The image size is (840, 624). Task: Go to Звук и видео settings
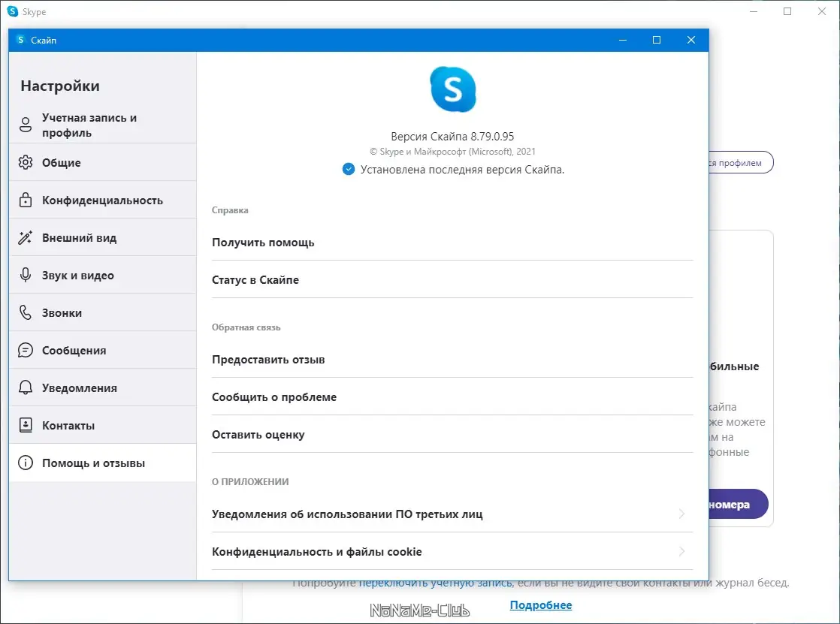tap(103, 275)
